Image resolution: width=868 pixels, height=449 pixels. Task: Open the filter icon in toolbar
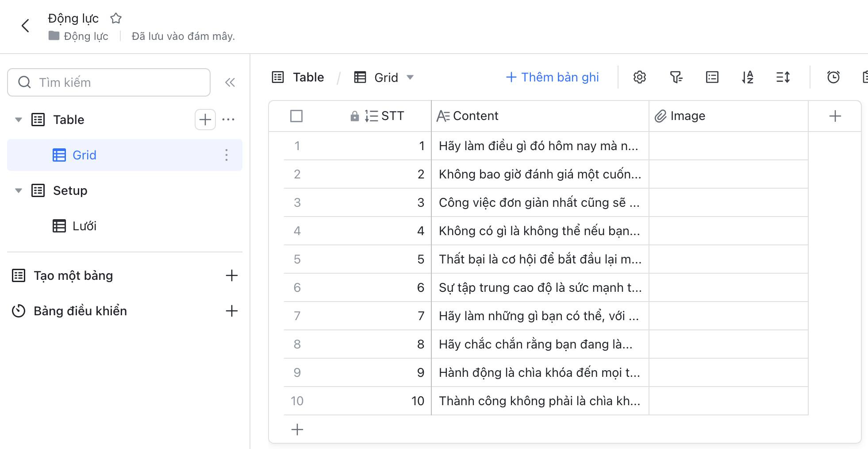(676, 77)
